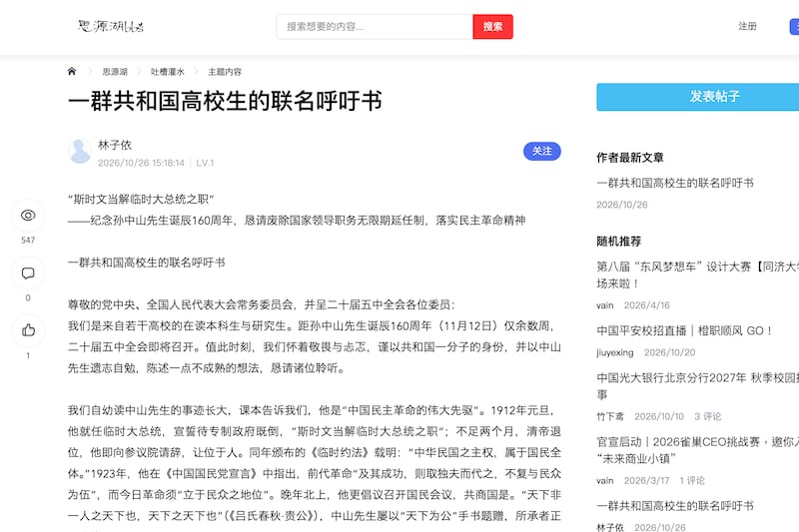Open 吐槽灌水 breadcrumb link

point(167,72)
